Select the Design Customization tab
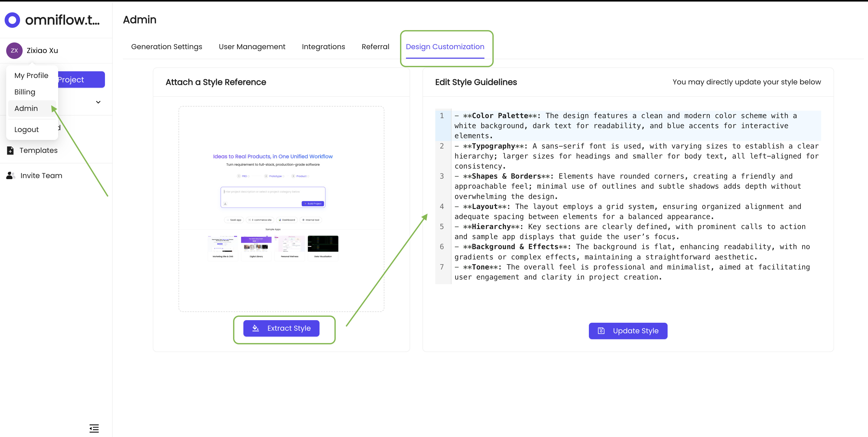The height and width of the screenshot is (437, 868). [x=445, y=47]
